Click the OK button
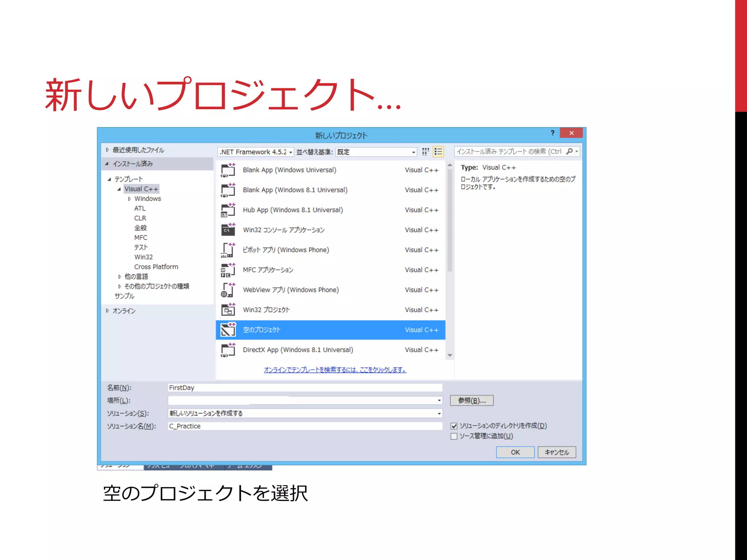The image size is (747, 560). point(515,452)
